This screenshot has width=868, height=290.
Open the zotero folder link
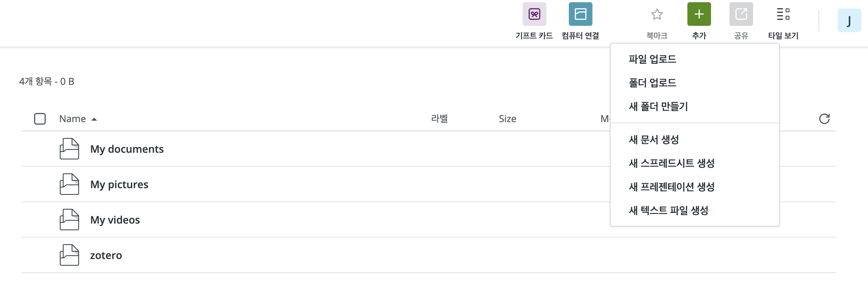tap(106, 255)
